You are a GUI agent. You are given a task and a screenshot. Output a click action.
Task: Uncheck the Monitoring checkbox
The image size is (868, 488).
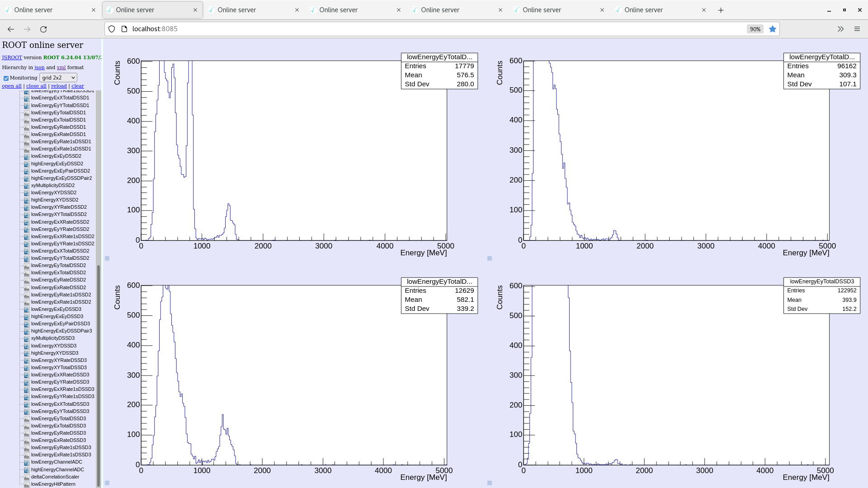point(6,78)
